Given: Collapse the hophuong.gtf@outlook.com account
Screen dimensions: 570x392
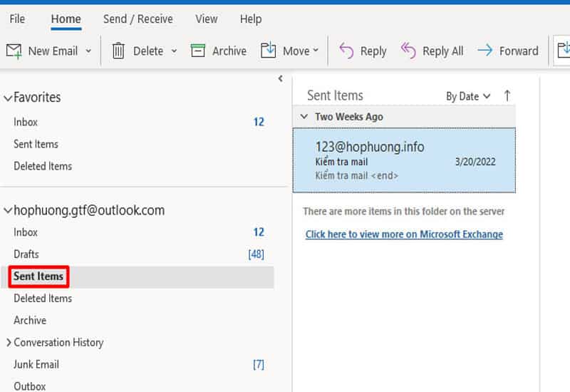Looking at the screenshot, I should click(8, 210).
